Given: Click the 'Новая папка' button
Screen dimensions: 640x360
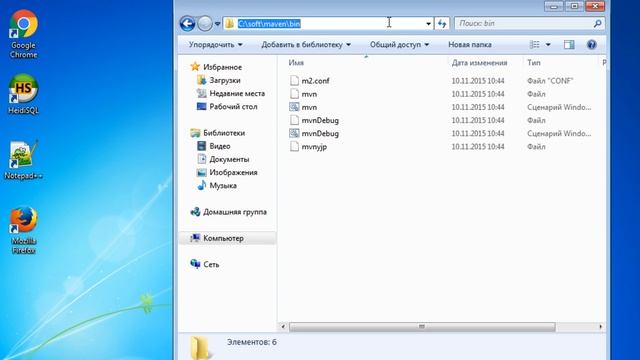Looking at the screenshot, I should [x=470, y=44].
